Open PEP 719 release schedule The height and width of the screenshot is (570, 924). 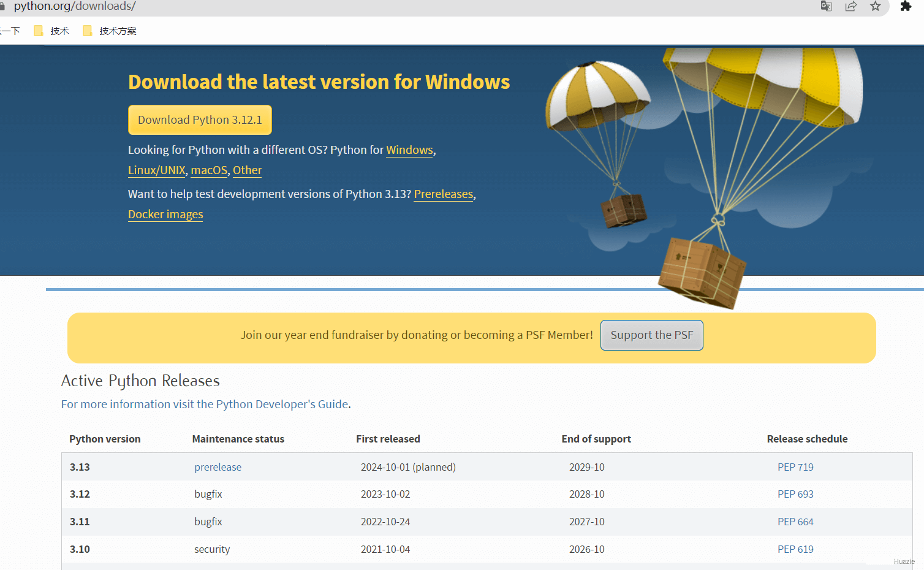(795, 467)
